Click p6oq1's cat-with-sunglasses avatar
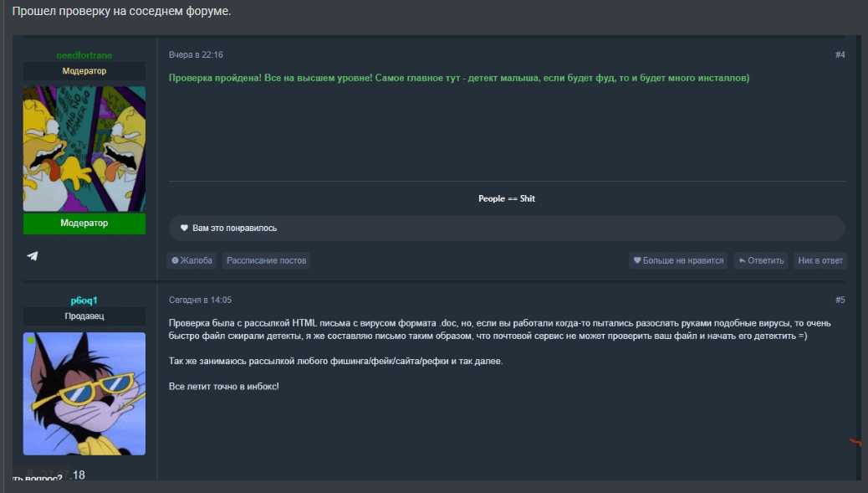 (84, 393)
